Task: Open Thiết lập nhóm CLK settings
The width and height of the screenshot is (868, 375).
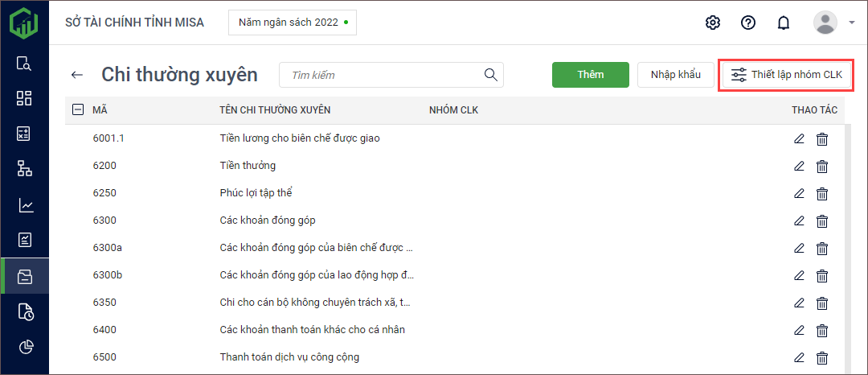Action: click(x=786, y=75)
